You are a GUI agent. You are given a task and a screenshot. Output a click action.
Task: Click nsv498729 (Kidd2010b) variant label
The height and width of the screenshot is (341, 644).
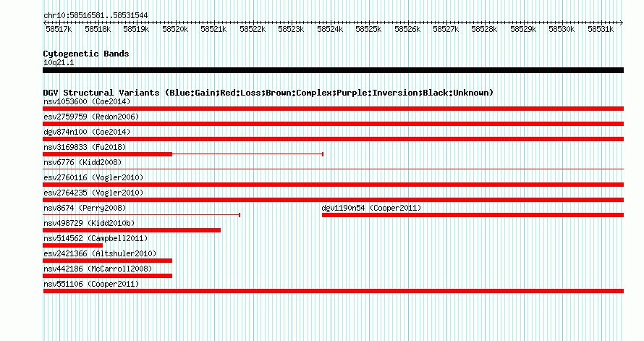[89, 223]
